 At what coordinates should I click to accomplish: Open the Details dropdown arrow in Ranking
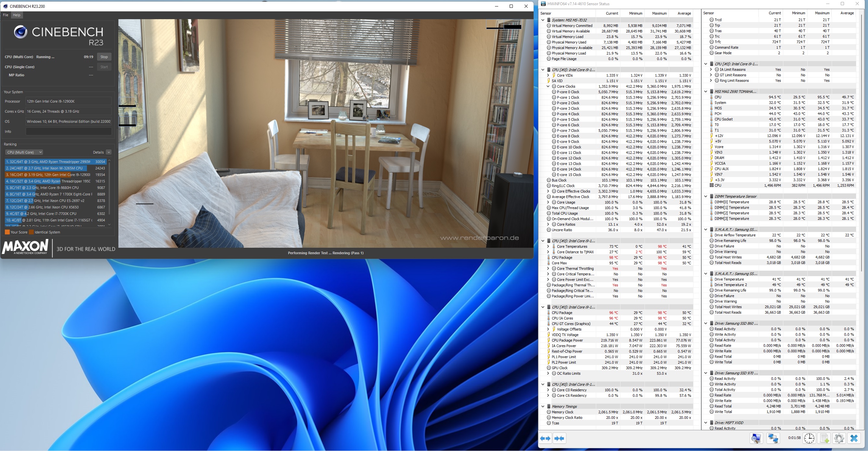pyautogui.click(x=108, y=152)
